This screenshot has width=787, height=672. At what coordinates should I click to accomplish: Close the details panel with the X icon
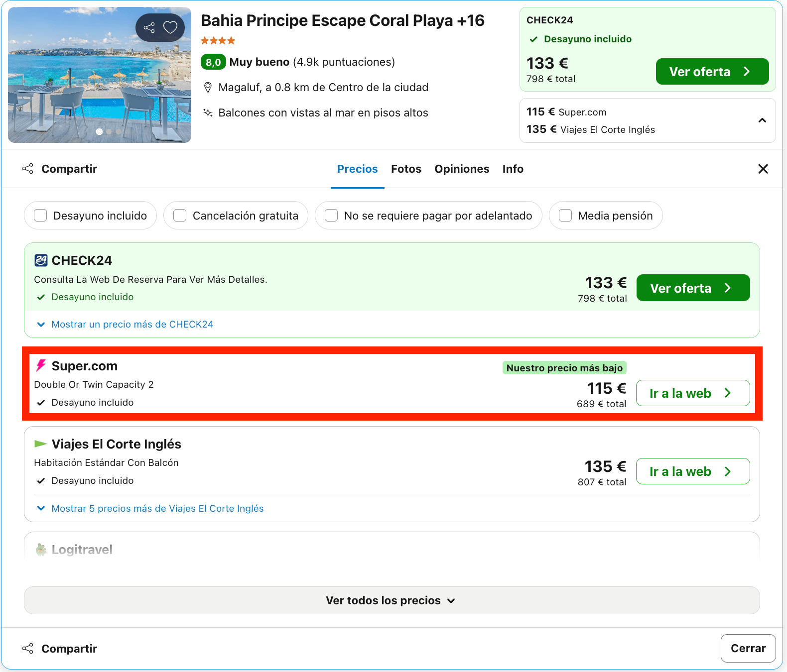click(x=763, y=169)
